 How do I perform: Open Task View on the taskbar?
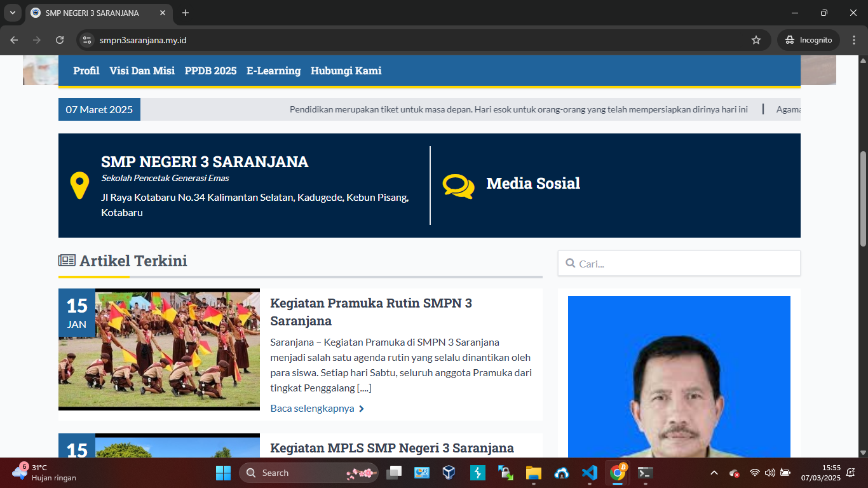394,473
